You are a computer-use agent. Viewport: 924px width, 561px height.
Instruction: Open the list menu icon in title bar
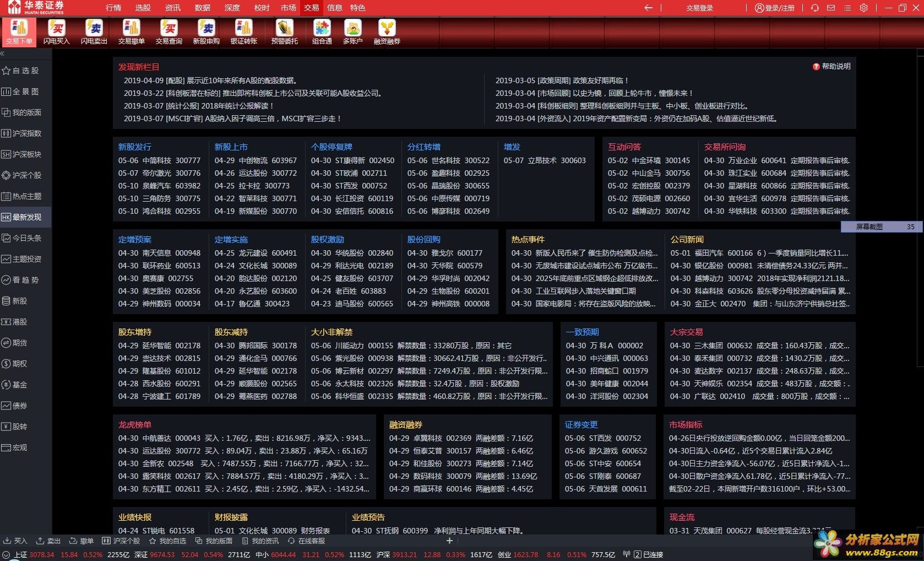[847, 8]
